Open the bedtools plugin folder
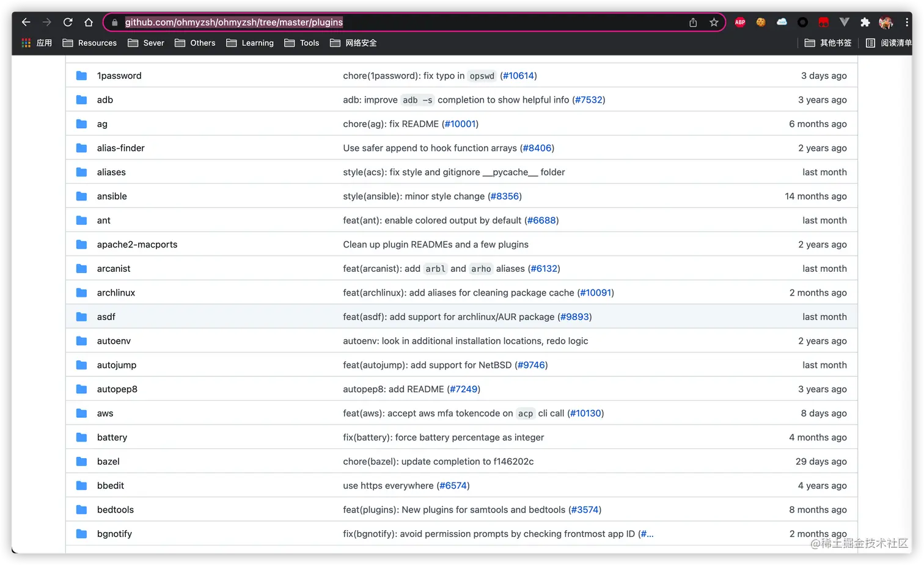The height and width of the screenshot is (565, 924). [x=116, y=510]
